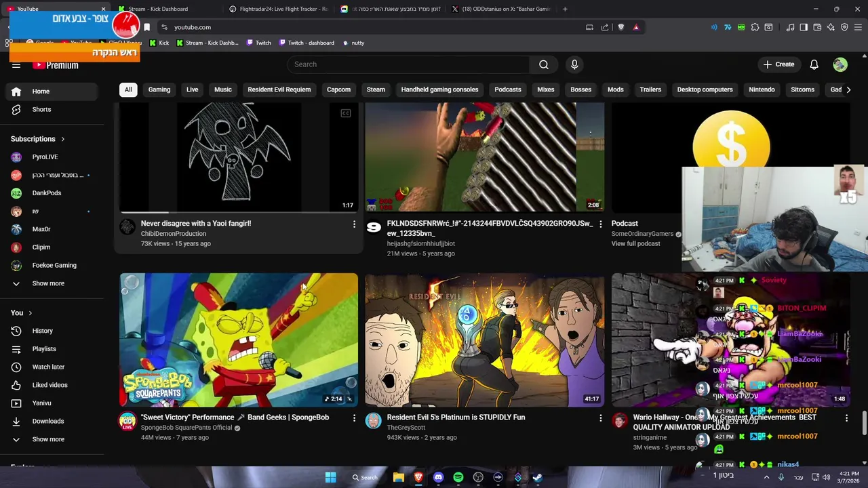The height and width of the screenshot is (488, 868).
Task: Open options menu for Resident Evil 5 video
Action: 599,418
